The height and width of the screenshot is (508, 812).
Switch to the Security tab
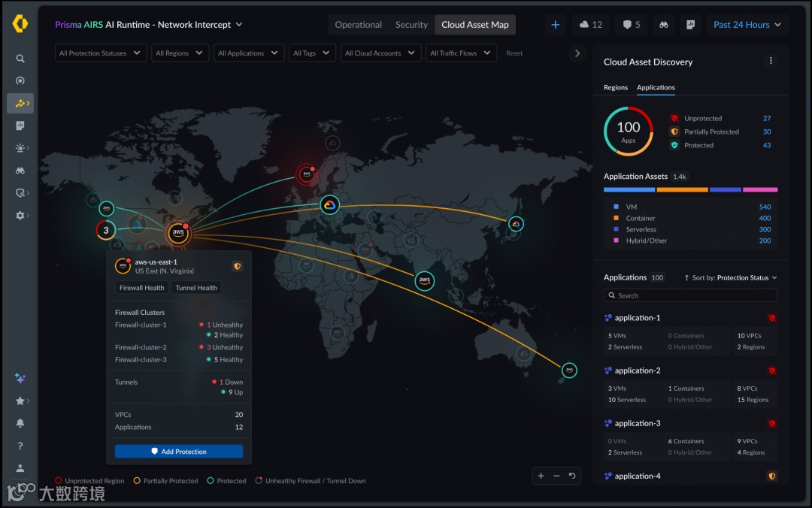click(411, 24)
